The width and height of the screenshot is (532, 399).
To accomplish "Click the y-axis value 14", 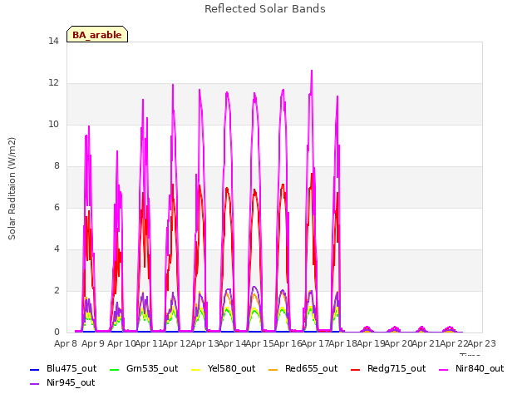I will click(x=53, y=42).
